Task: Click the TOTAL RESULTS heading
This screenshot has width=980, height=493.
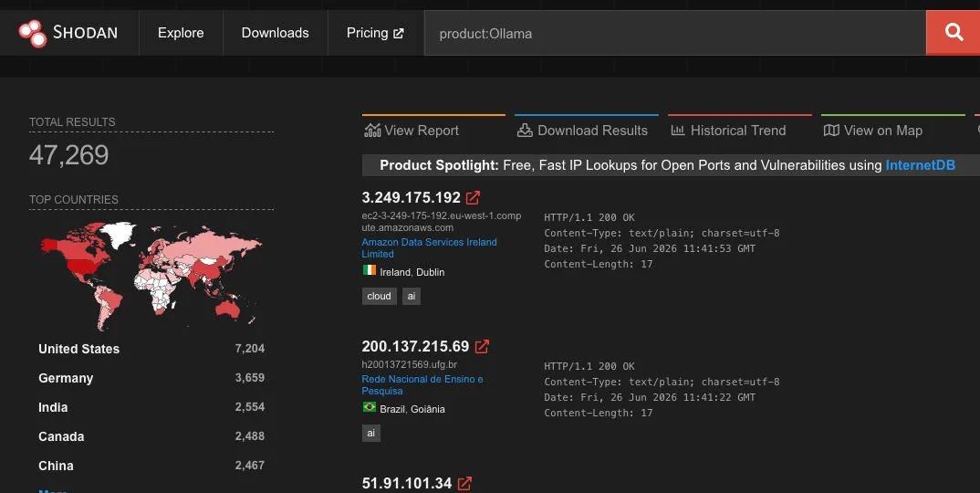Action: coord(72,122)
